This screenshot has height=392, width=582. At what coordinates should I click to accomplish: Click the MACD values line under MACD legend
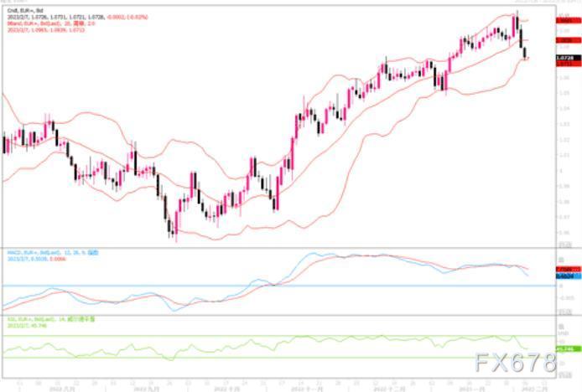click(x=37, y=259)
